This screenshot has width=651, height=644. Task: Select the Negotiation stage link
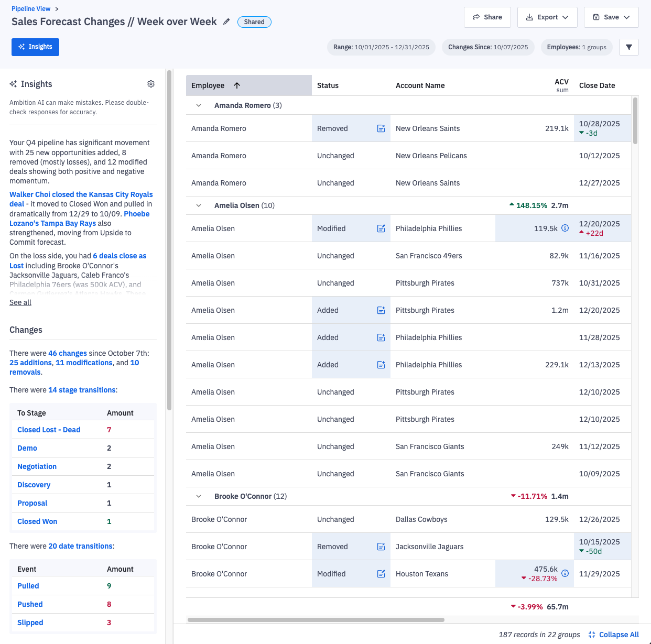click(37, 466)
